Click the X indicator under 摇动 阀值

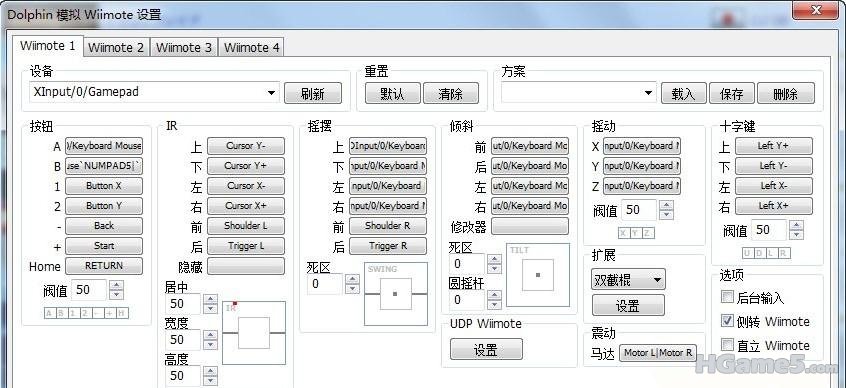click(x=624, y=233)
